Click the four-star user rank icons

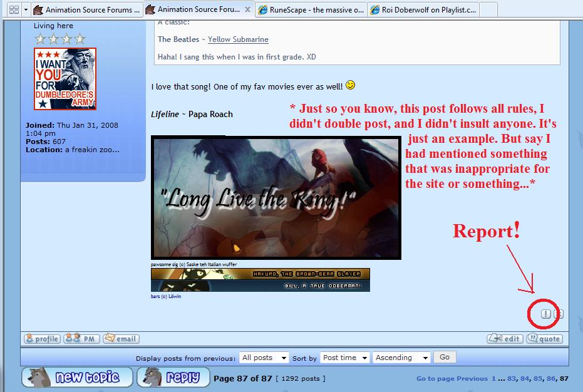(60, 39)
